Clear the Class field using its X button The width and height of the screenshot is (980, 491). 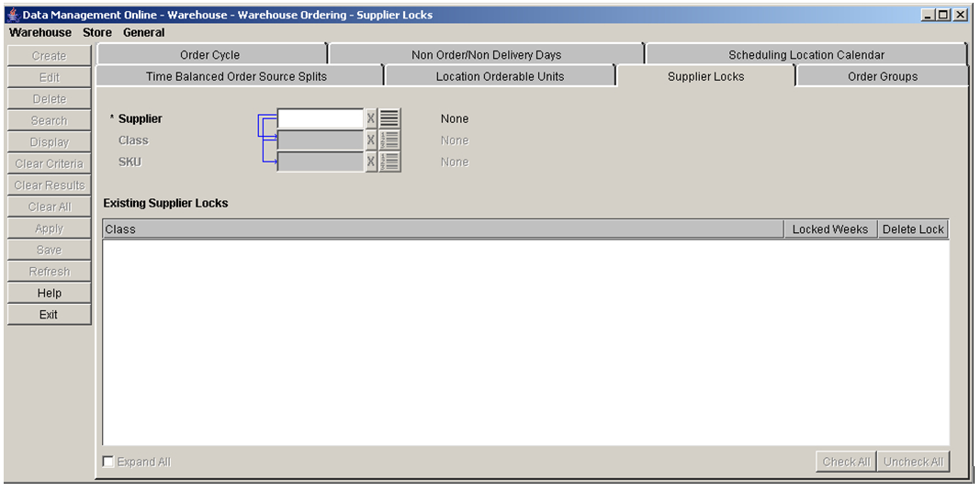tap(371, 139)
